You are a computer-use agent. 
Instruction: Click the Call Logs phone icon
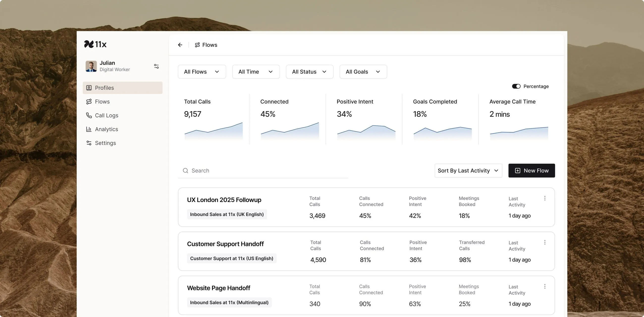pos(89,115)
